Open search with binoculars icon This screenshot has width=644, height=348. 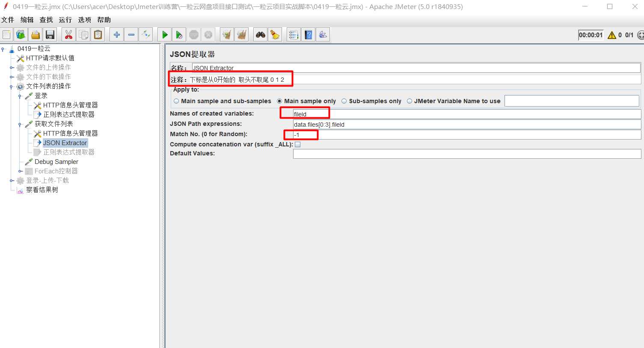coord(261,35)
